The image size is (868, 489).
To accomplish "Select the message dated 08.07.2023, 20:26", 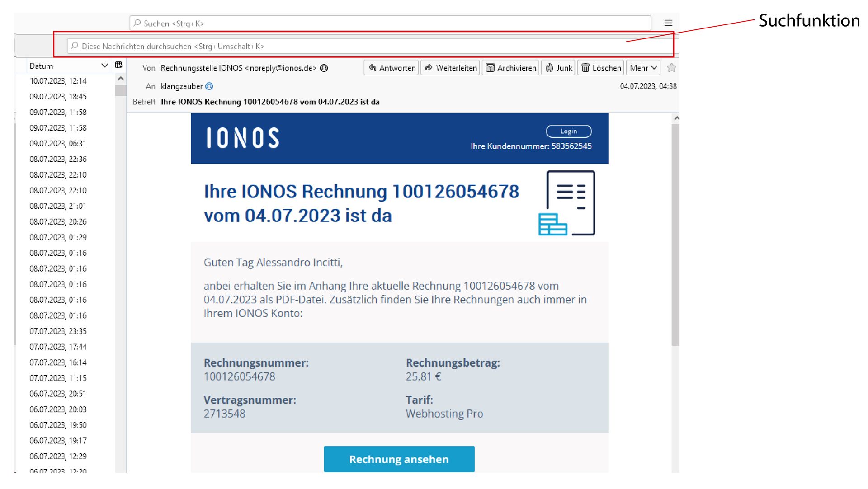I will point(58,222).
